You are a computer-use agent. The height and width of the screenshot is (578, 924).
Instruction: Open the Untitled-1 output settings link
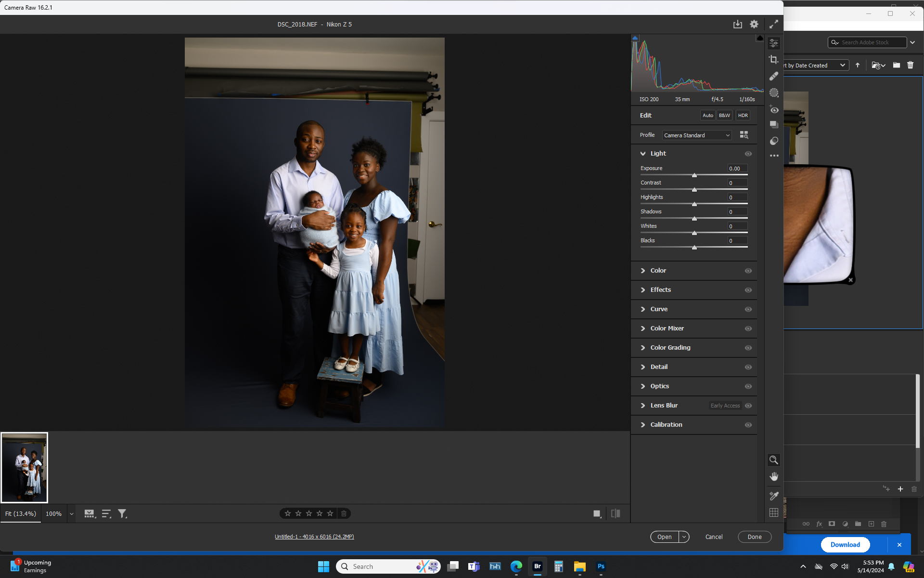tap(314, 536)
